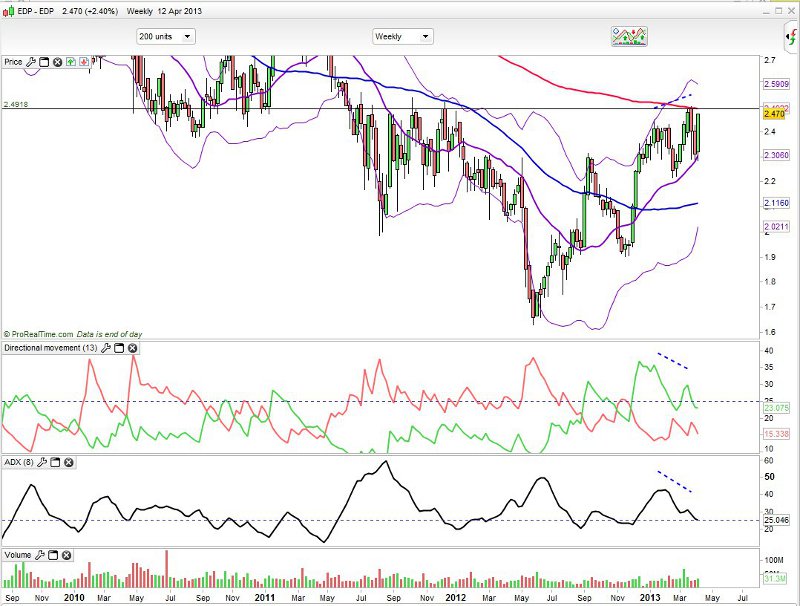800x606 pixels.
Task: Maximize the ADX panel
Action: tap(55, 462)
